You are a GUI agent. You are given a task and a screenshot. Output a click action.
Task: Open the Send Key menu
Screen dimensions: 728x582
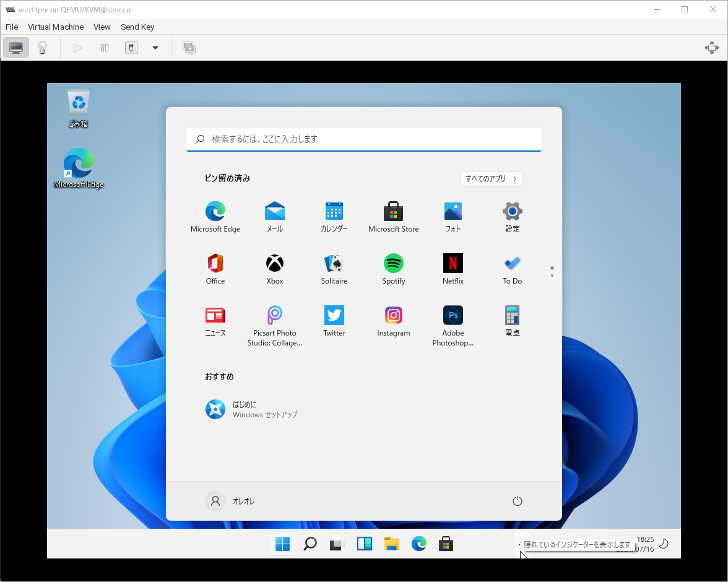137,27
